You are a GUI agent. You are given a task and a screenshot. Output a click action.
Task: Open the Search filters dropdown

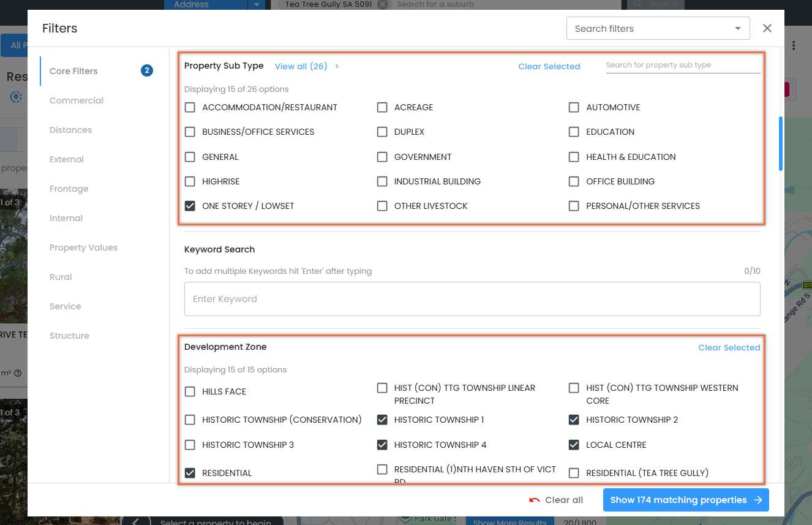(x=658, y=28)
